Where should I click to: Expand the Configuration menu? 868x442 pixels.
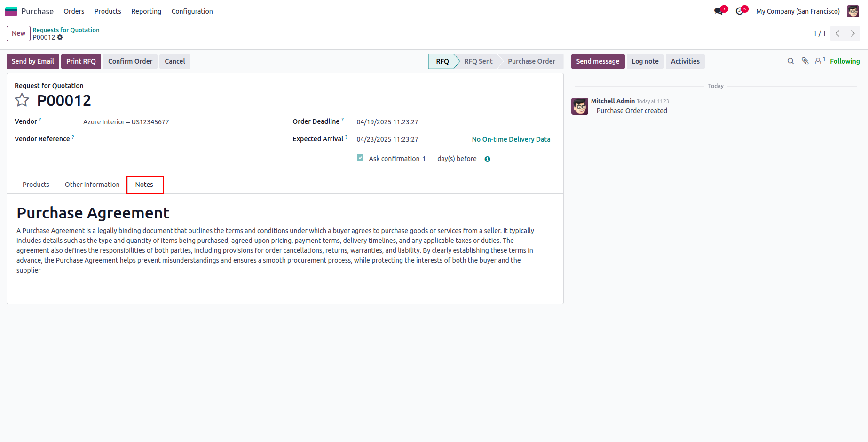tap(192, 11)
